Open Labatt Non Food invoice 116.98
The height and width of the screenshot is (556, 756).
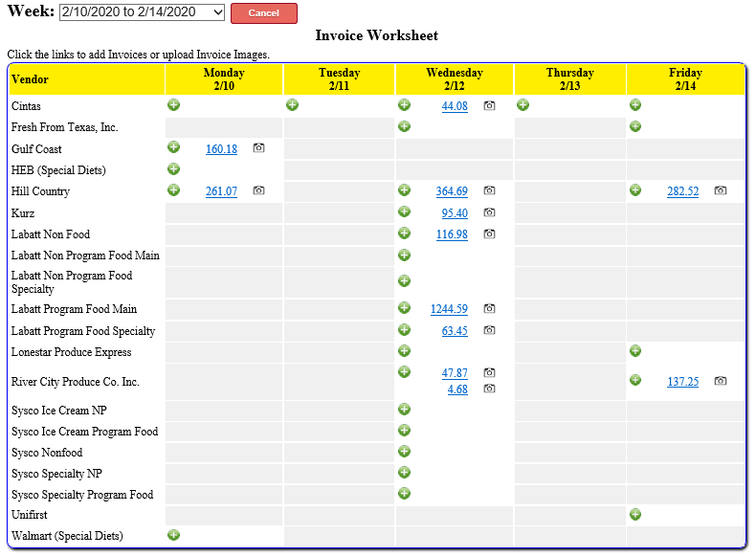[452, 234]
